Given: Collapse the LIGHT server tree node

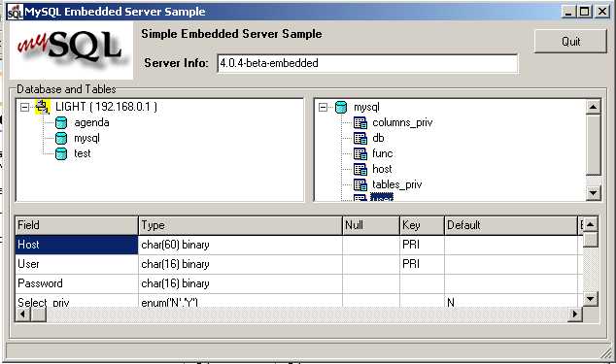Looking at the screenshot, I should click(24, 107).
